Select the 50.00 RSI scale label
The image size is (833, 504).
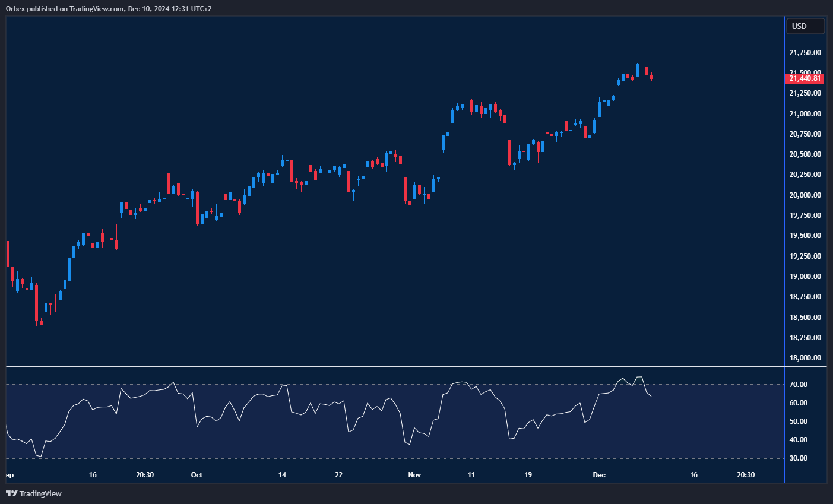pos(799,421)
